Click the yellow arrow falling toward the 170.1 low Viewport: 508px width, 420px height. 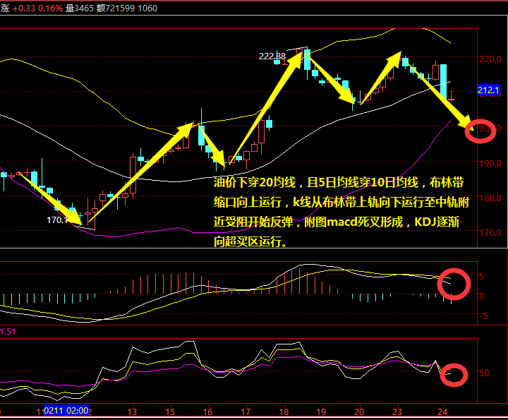click(53, 198)
